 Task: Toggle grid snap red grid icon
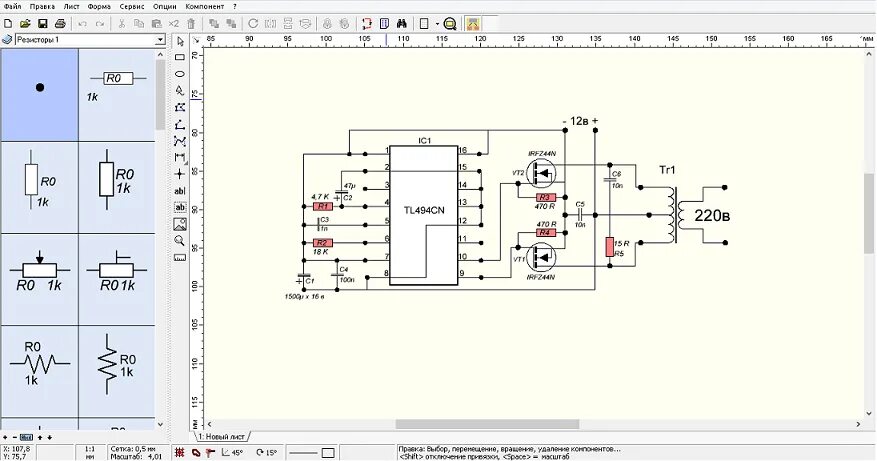tap(180, 453)
